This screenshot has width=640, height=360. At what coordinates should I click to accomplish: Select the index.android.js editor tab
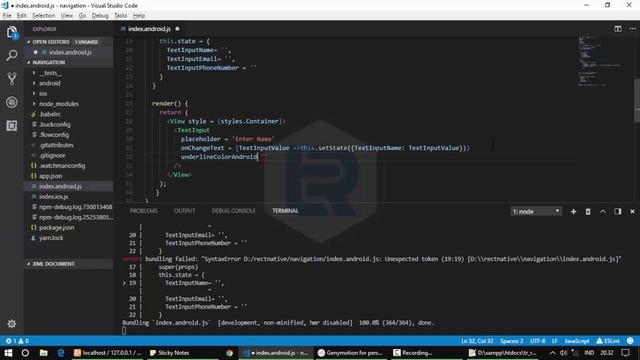tap(150, 29)
